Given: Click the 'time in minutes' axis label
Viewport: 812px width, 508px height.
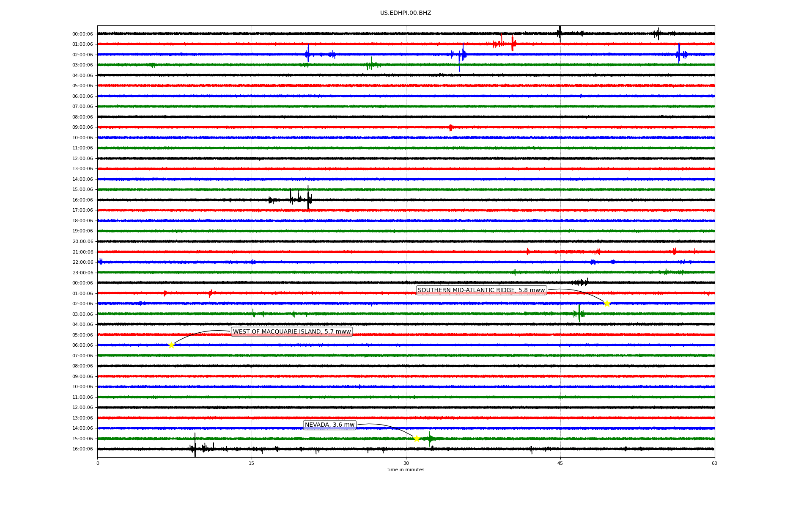Looking at the screenshot, I should click(406, 470).
